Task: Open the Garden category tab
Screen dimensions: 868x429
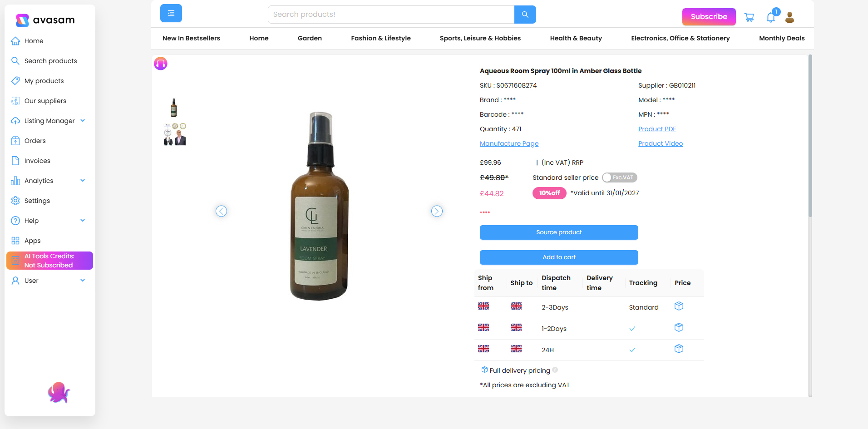Action: point(310,38)
